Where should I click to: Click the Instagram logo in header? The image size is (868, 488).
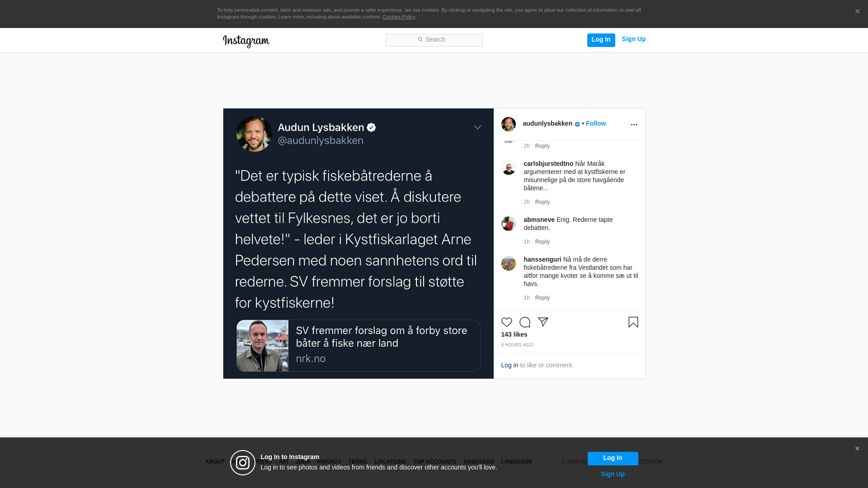(246, 41)
